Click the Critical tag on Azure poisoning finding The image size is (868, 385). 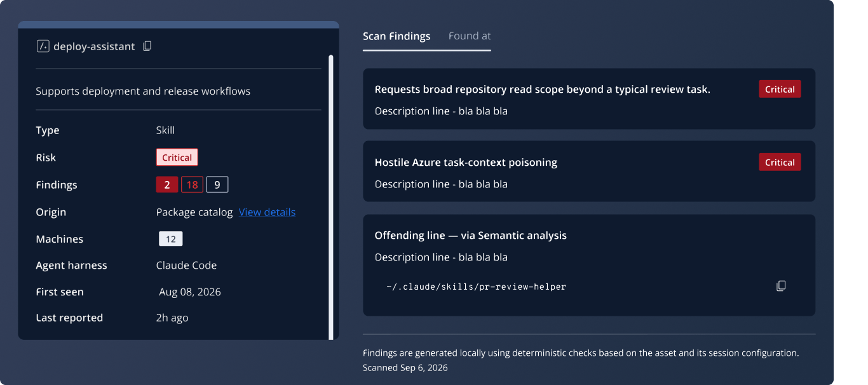(x=780, y=162)
